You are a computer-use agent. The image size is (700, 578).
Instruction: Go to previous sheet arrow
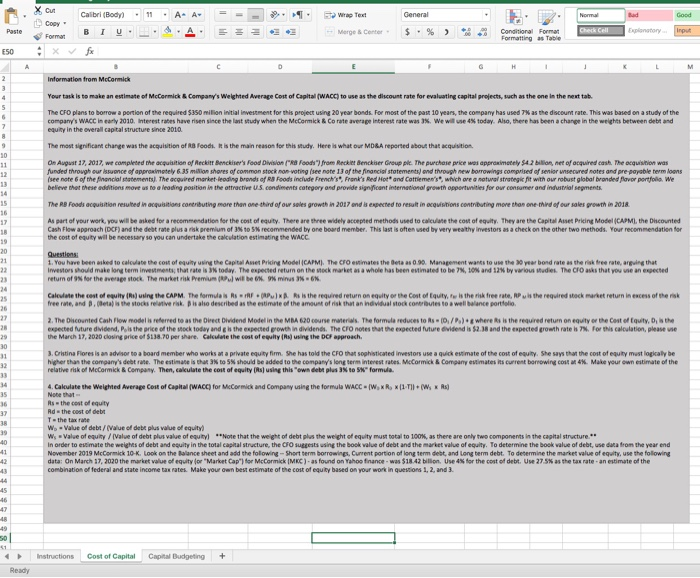pos(7,556)
